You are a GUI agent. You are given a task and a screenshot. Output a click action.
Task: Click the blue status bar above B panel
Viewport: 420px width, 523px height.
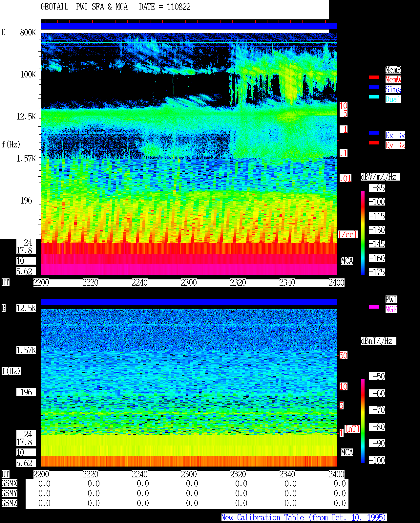189,302
